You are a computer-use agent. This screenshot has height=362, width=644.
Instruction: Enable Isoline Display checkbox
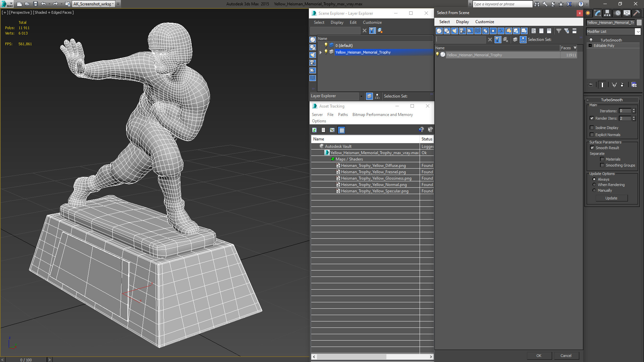(x=592, y=128)
